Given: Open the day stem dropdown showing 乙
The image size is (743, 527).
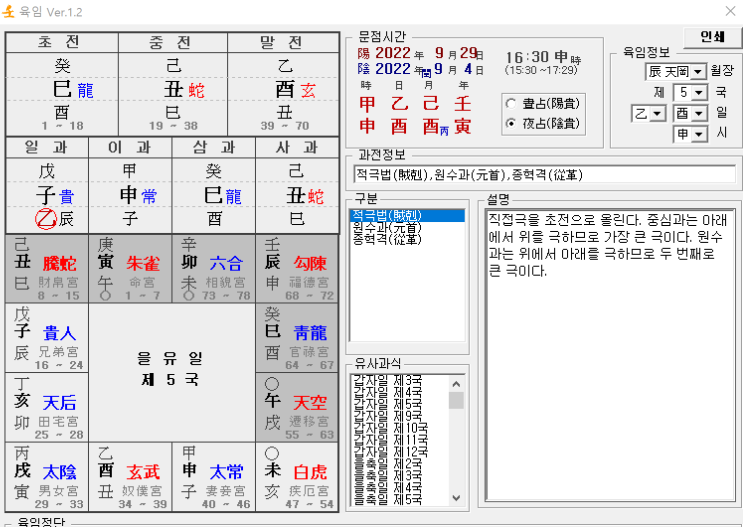Looking at the screenshot, I should [648, 113].
